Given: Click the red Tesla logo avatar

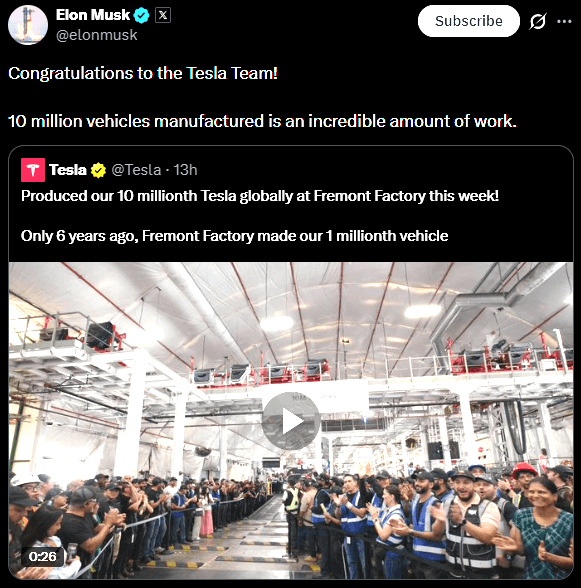Looking at the screenshot, I should (x=33, y=170).
